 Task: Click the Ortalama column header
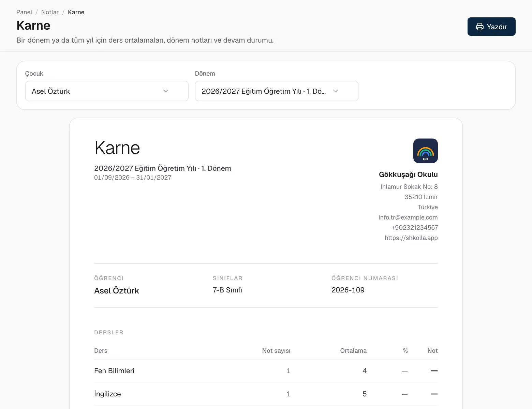353,351
